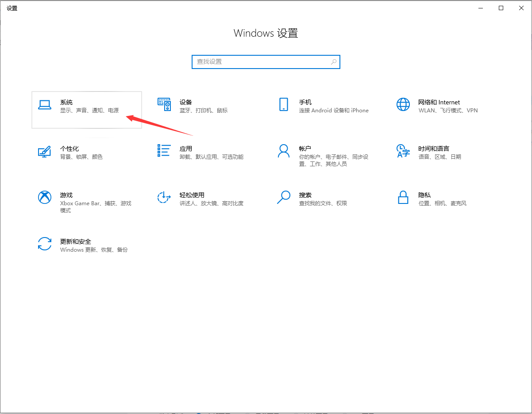Image resolution: width=532 pixels, height=414 pixels.
Task: Open the Network globe icon
Action: (x=403, y=104)
